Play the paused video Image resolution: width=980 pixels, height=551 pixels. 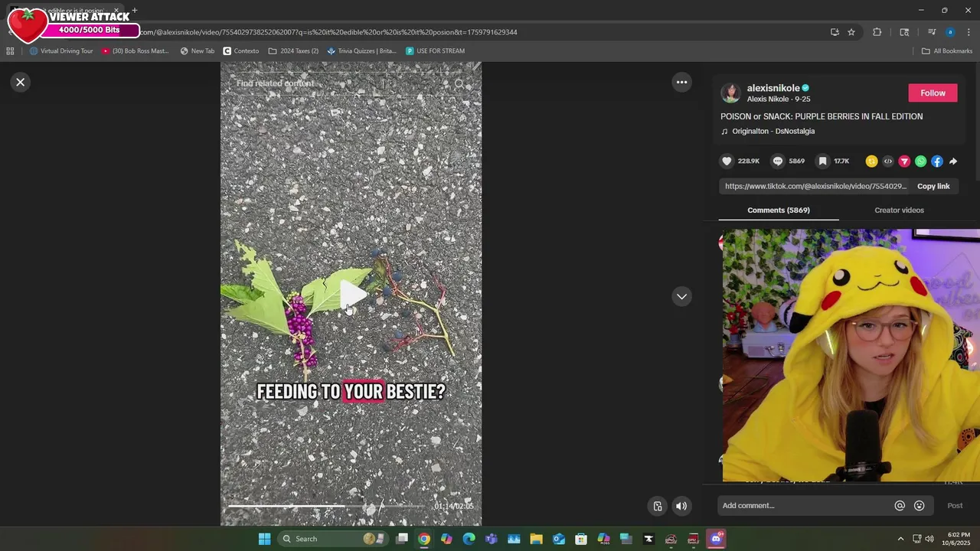(x=351, y=295)
